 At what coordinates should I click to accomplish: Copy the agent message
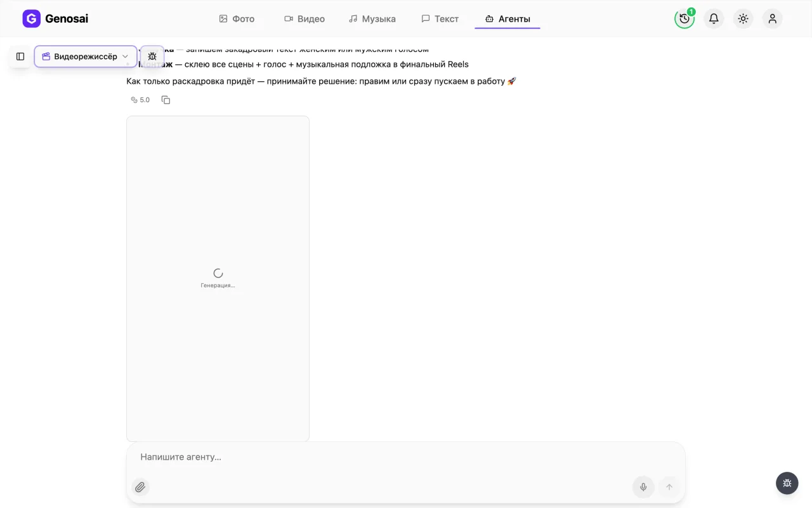[166, 100]
